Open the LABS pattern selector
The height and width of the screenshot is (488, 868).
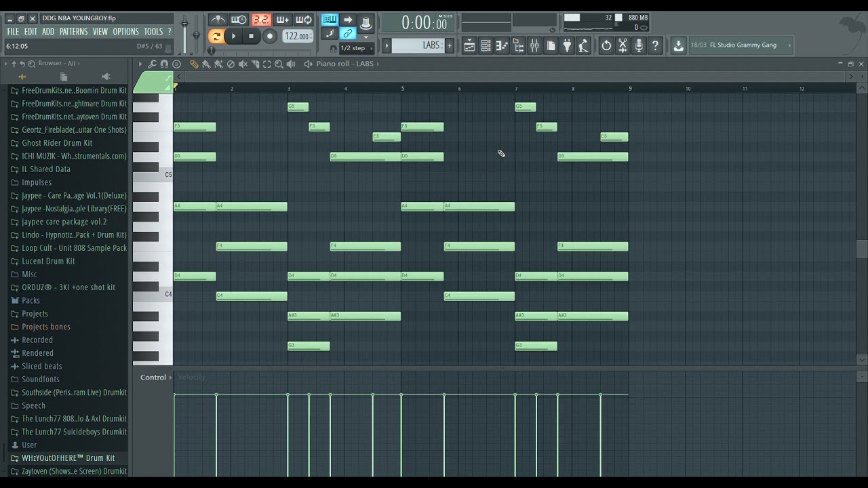[418, 45]
